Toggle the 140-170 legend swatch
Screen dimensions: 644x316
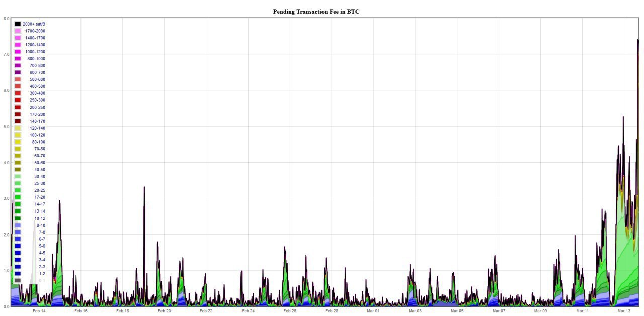pyautogui.click(x=18, y=121)
